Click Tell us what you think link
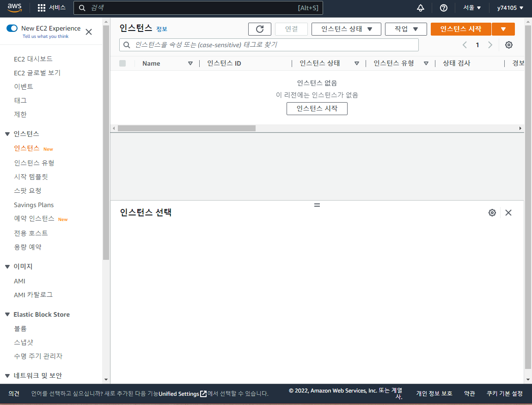Viewport: 532px width, 405px height. click(x=45, y=37)
